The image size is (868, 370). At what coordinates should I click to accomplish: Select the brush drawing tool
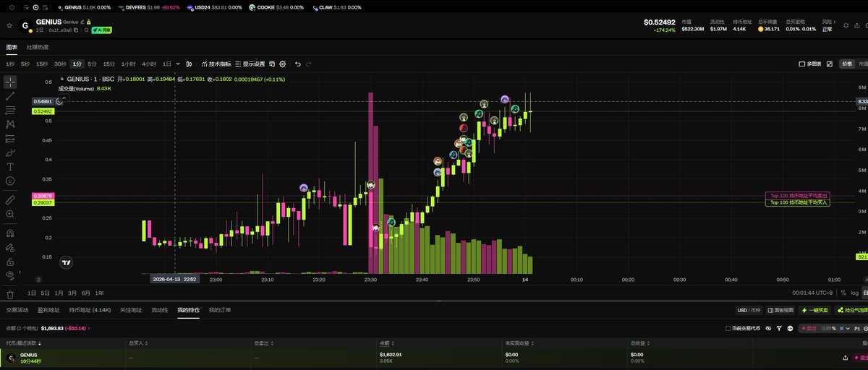coord(10,152)
